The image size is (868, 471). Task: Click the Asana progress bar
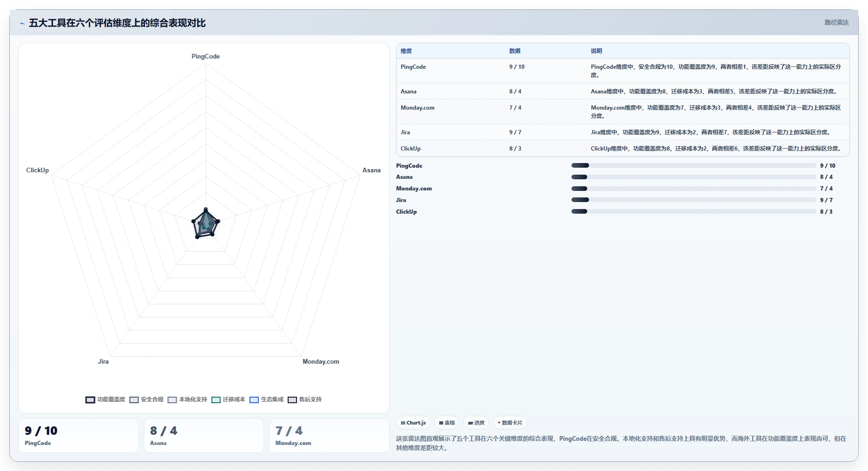pyautogui.click(x=694, y=177)
